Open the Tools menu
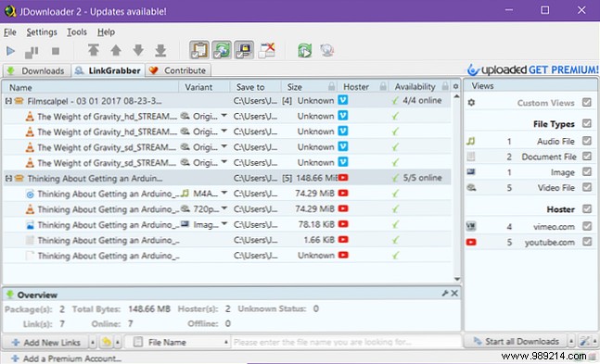Screen dimensions: 600x364 tap(77, 32)
